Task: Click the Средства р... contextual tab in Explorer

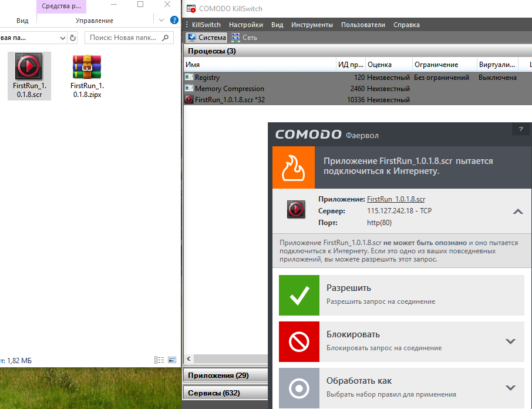Action: 62,6
